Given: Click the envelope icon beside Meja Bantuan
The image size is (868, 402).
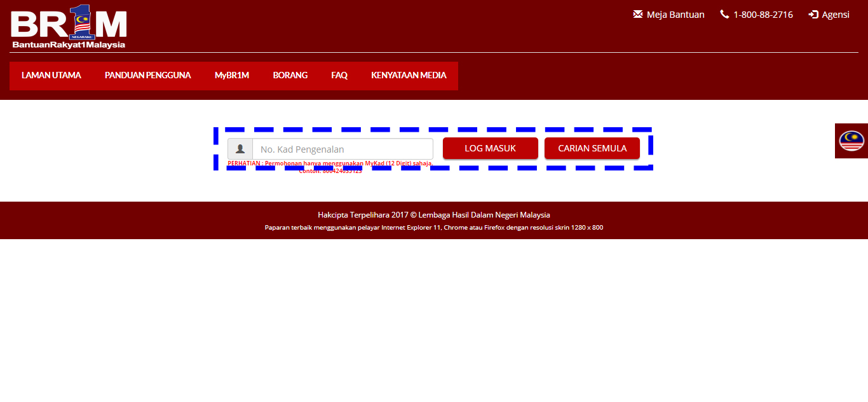Looking at the screenshot, I should (638, 14).
